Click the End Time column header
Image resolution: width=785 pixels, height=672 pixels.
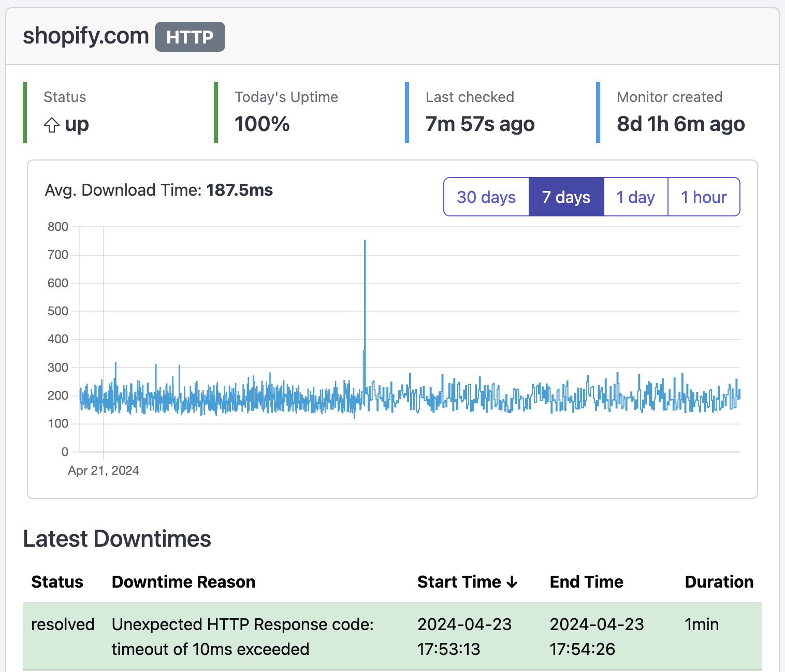[x=586, y=582]
